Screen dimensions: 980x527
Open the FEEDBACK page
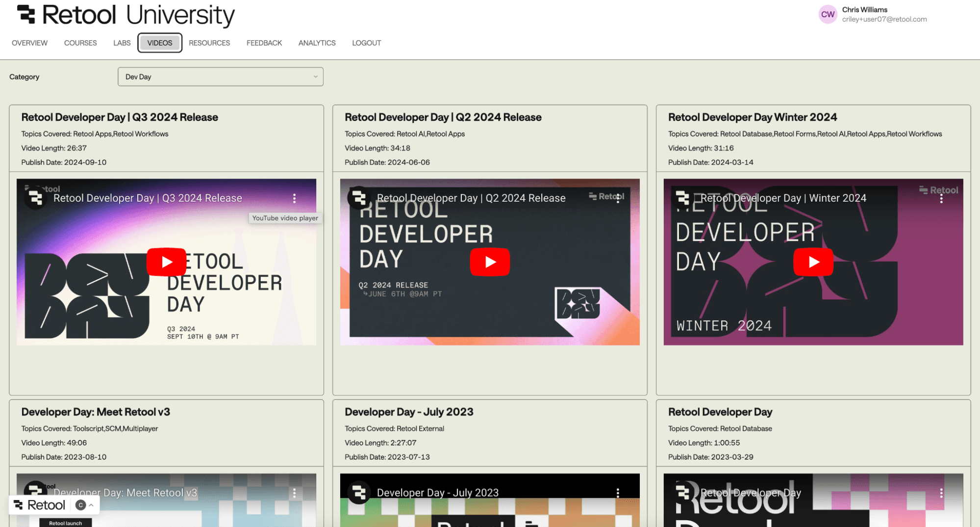pos(264,43)
